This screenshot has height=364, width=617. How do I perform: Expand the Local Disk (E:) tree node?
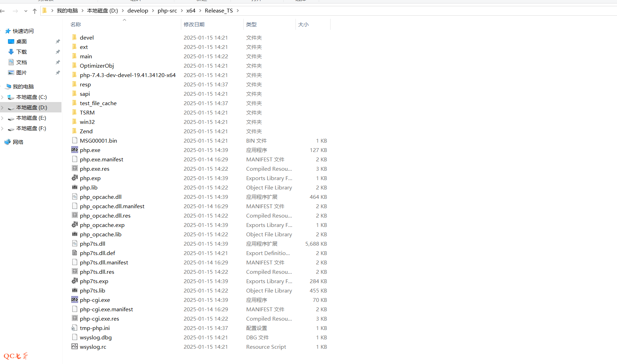click(x=2, y=118)
